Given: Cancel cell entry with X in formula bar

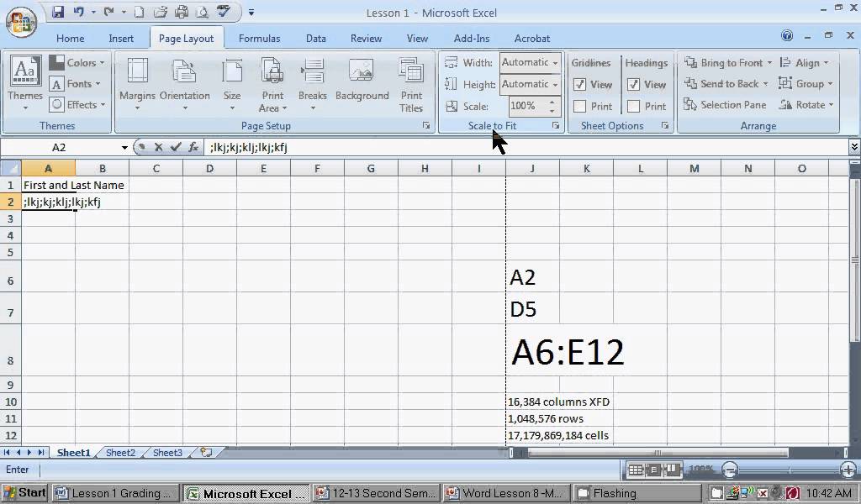Looking at the screenshot, I should (158, 147).
